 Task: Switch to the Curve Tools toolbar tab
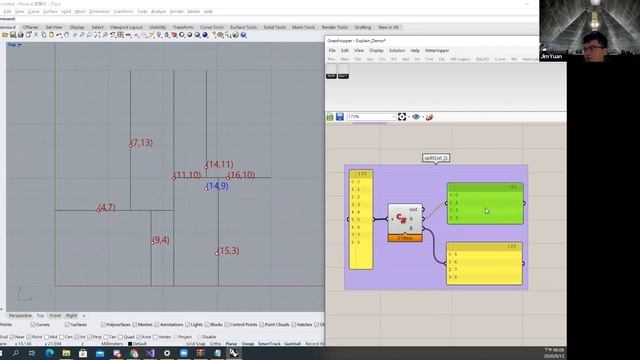[211, 27]
